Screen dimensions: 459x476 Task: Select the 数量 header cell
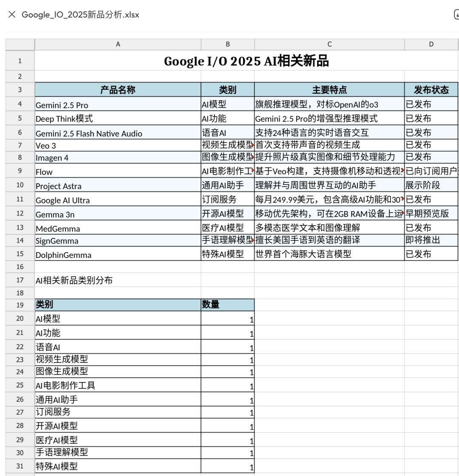click(x=228, y=305)
